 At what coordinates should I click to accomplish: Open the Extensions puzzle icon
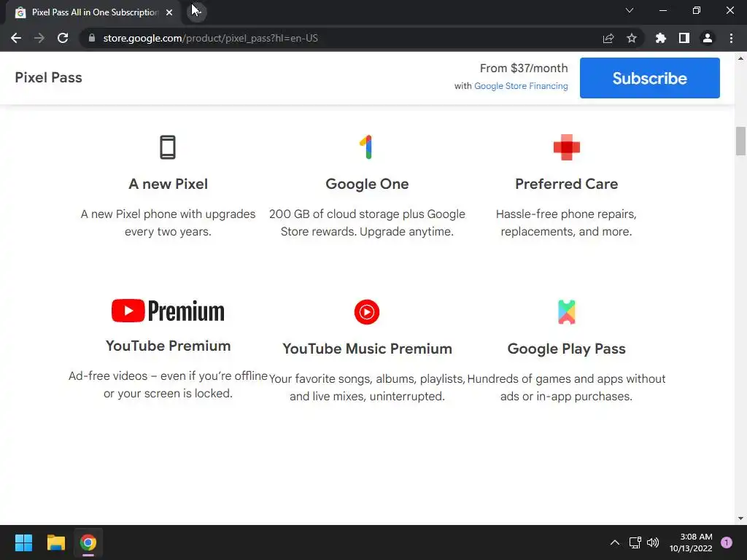[661, 38]
